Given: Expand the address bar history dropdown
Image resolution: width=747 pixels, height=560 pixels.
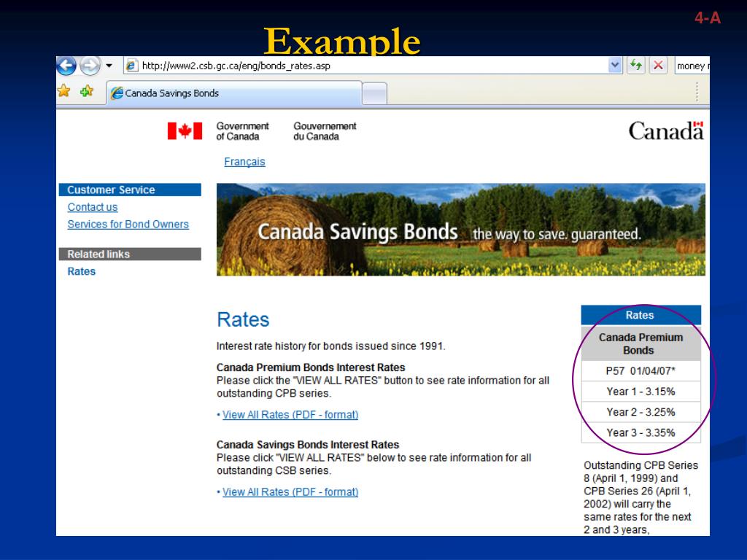Looking at the screenshot, I should 615,65.
